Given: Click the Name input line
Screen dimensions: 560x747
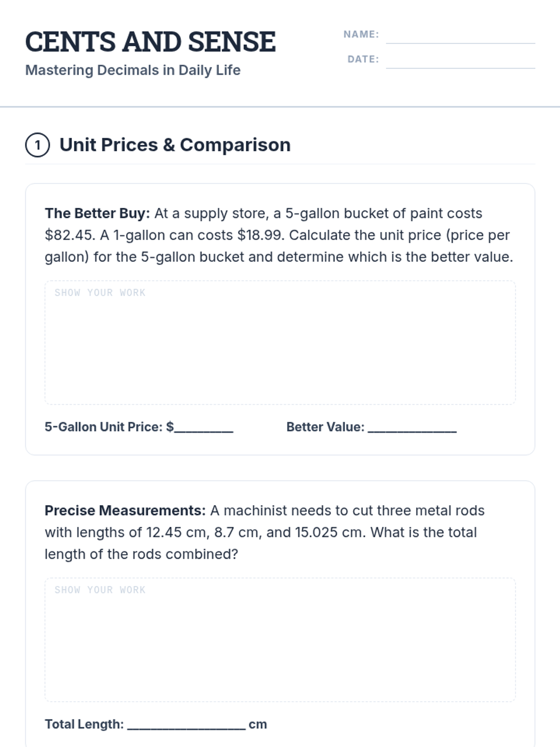Looking at the screenshot, I should click(460, 36).
